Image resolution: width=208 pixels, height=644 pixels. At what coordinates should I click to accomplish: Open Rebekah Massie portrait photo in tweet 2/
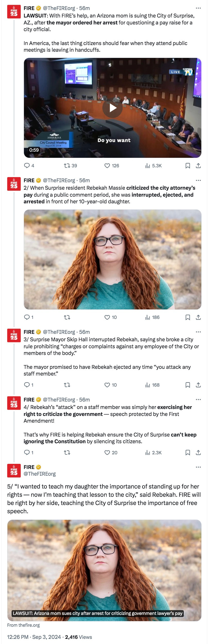point(112,259)
